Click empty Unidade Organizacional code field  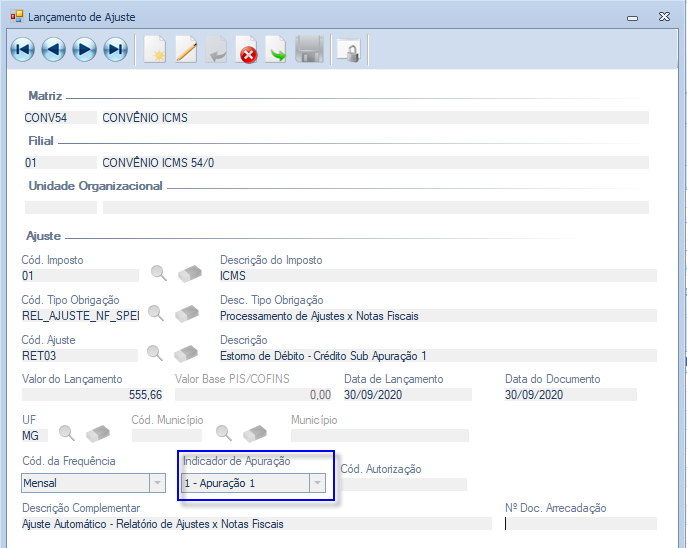(x=60, y=208)
